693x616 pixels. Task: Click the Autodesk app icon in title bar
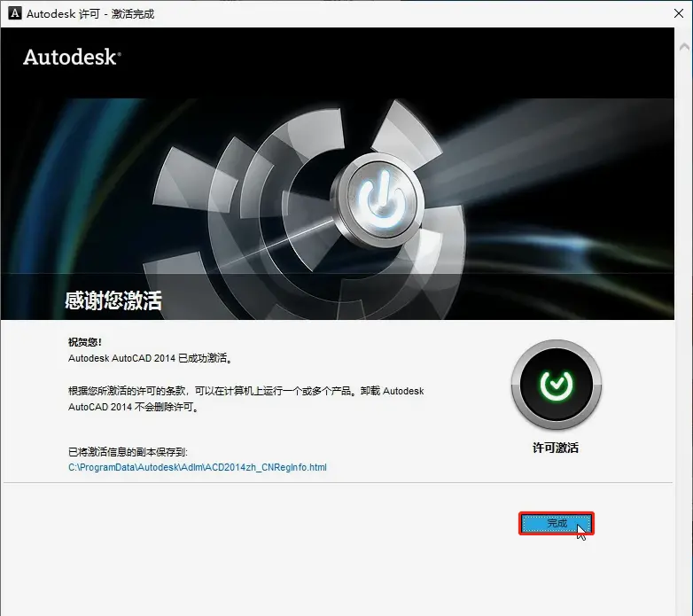(14, 13)
